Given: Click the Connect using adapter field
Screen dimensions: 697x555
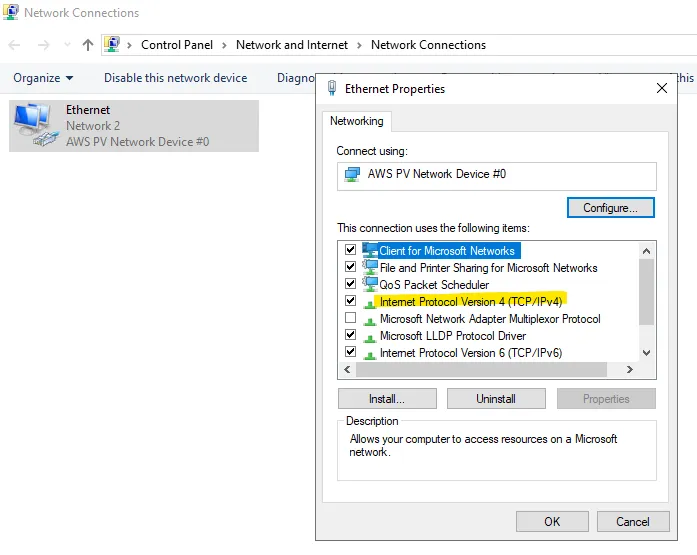Looking at the screenshot, I should (x=497, y=176).
